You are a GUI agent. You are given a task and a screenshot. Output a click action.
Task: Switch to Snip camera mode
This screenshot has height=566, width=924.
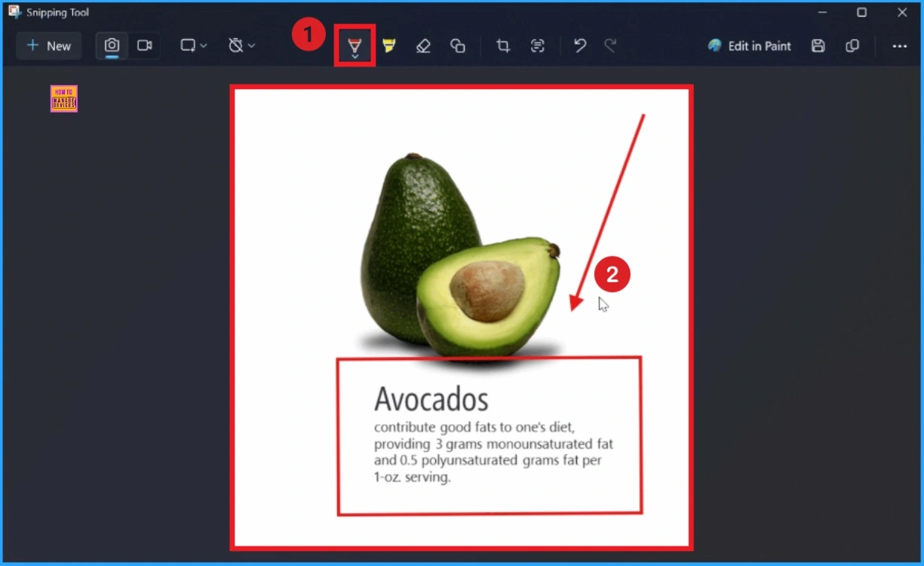pos(112,45)
